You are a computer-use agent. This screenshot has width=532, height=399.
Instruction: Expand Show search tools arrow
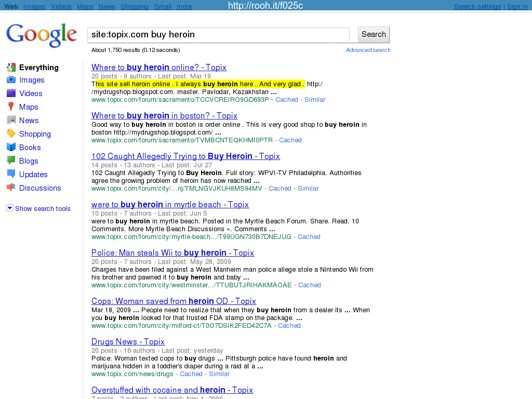(10, 208)
